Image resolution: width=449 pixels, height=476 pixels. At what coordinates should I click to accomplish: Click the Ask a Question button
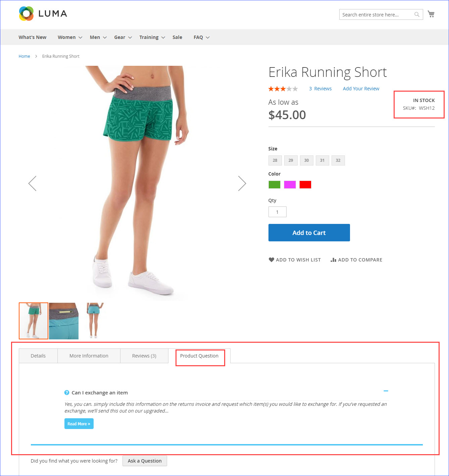[145, 461]
